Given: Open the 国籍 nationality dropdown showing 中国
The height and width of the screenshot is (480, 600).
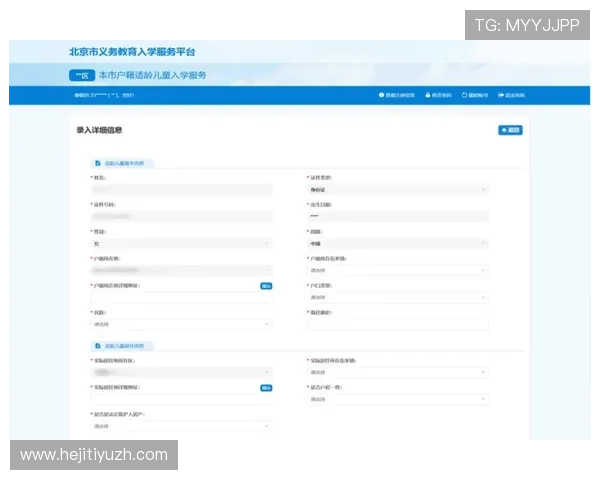Looking at the screenshot, I should click(x=398, y=243).
